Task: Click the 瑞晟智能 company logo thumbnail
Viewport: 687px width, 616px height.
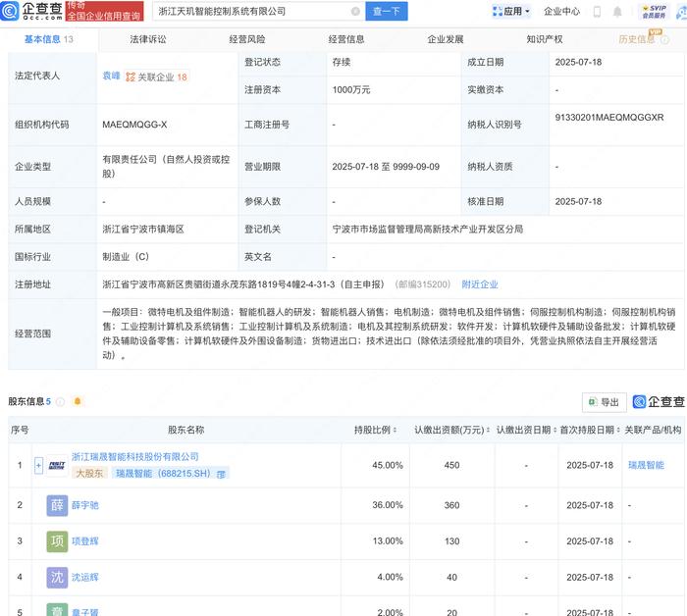Action: [57, 465]
